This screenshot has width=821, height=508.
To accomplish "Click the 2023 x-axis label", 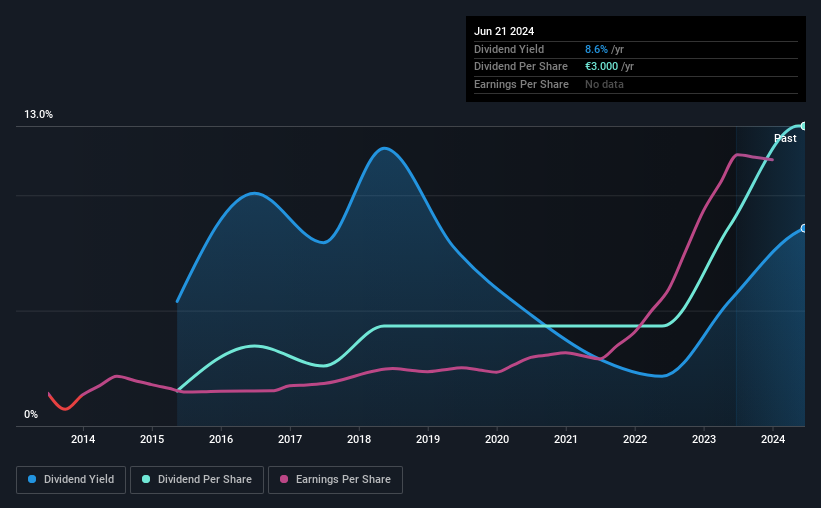I will coord(704,439).
